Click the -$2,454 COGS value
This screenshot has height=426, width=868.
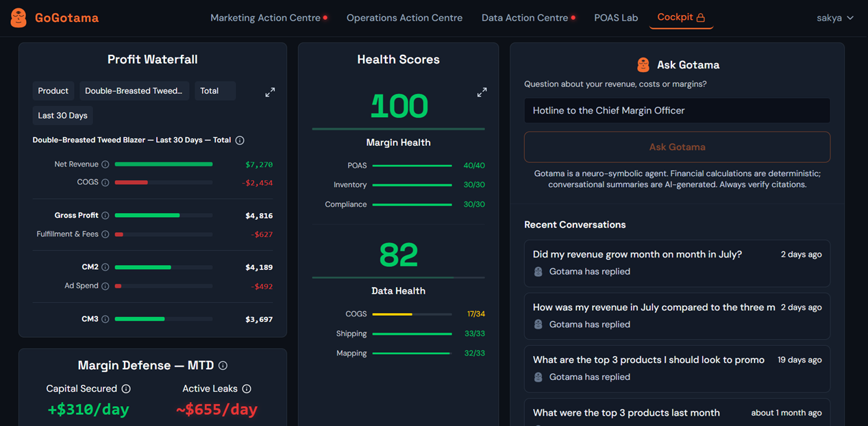pos(257,183)
